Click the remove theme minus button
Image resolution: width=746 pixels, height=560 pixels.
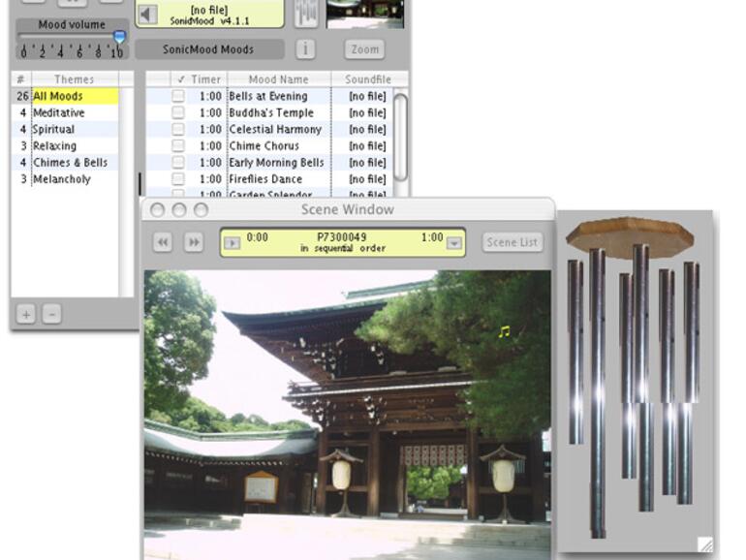coord(51,314)
